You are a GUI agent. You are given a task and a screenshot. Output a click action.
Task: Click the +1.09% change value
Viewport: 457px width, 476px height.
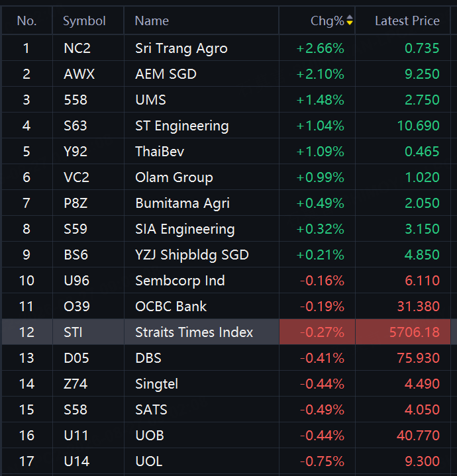[x=320, y=152]
